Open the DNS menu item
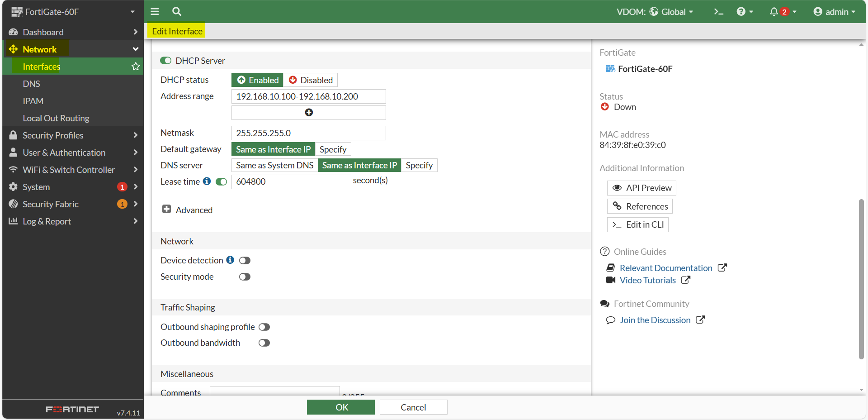Image resolution: width=868 pixels, height=420 pixels. pos(73,84)
